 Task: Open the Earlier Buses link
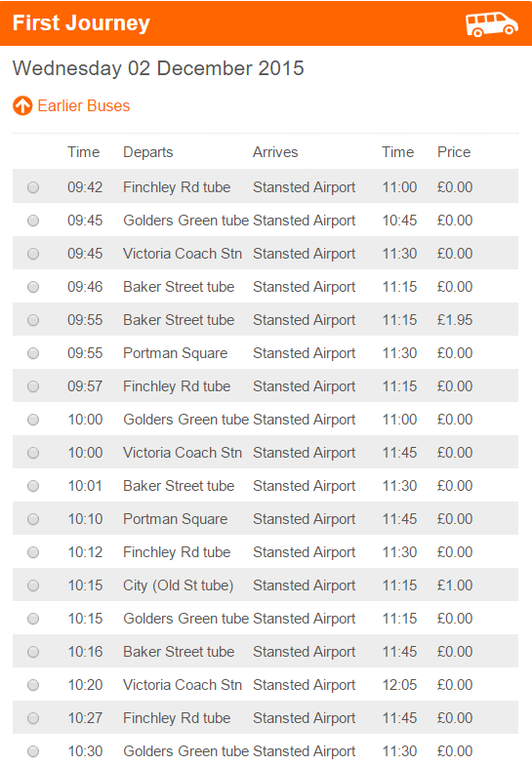84,105
